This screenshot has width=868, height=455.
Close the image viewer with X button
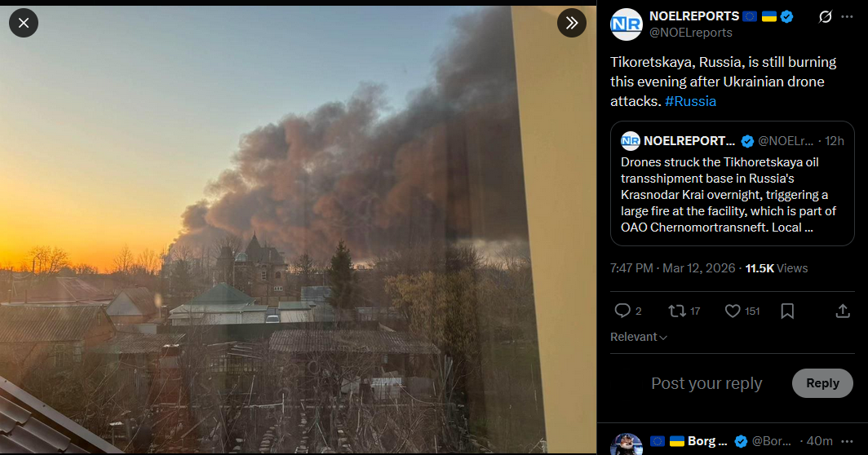[23, 23]
